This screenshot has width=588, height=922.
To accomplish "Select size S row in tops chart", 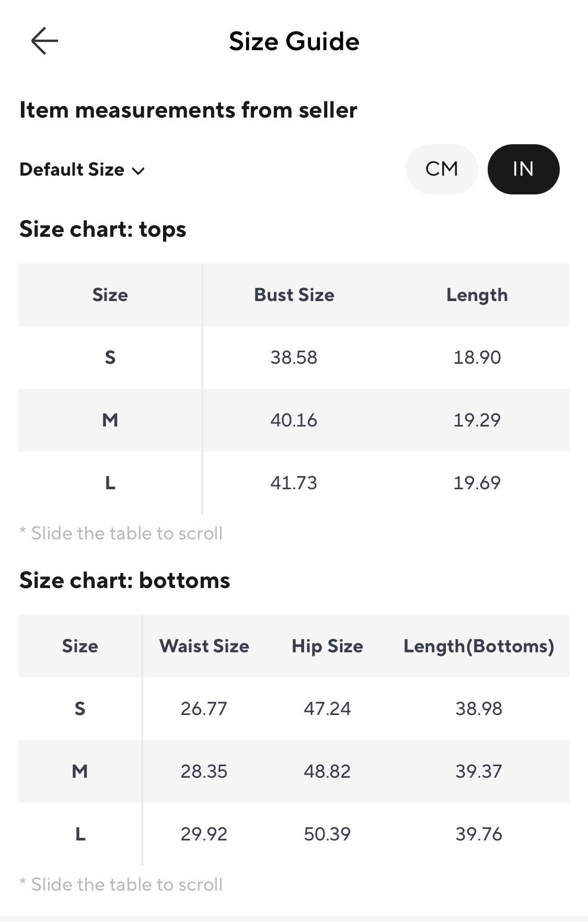I will pos(294,358).
